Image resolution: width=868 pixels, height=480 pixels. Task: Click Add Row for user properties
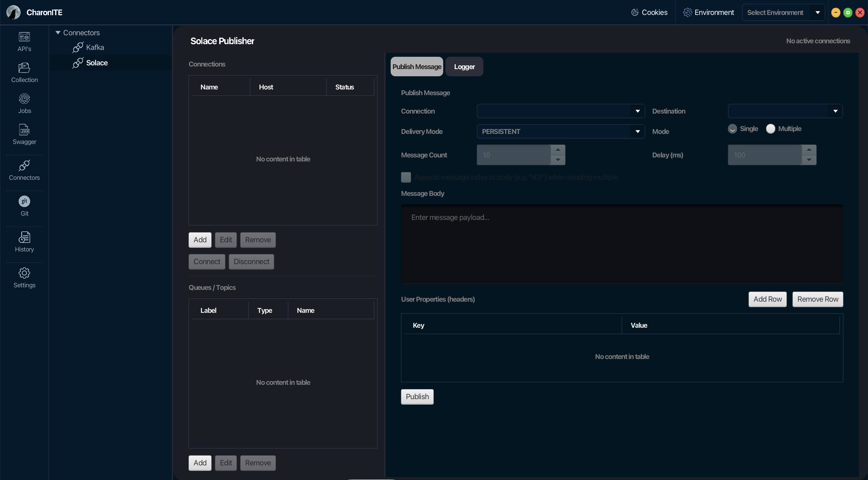768,300
